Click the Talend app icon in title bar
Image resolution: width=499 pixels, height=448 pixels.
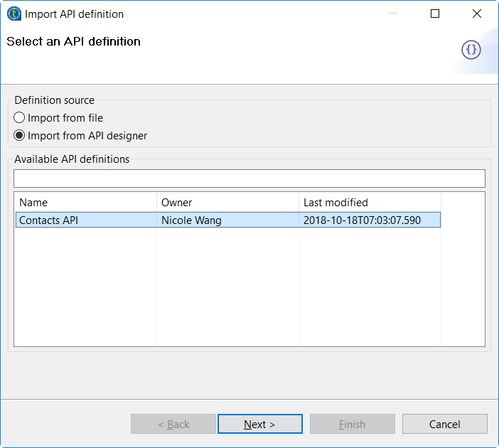pyautogui.click(x=14, y=14)
